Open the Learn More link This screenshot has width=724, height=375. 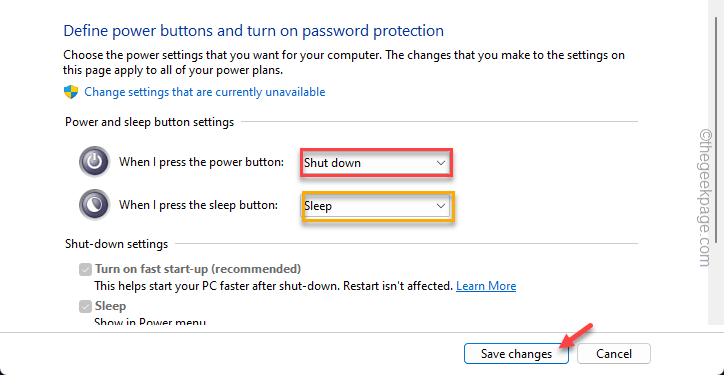(486, 286)
